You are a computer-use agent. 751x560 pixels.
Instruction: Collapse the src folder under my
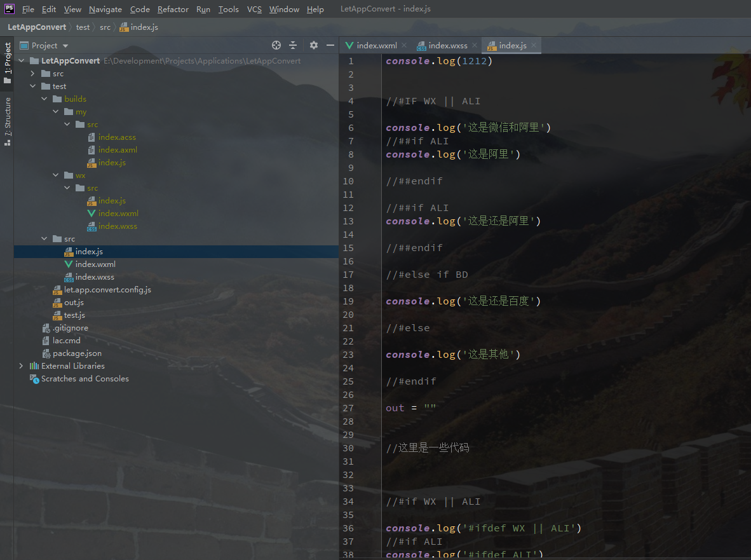67,125
